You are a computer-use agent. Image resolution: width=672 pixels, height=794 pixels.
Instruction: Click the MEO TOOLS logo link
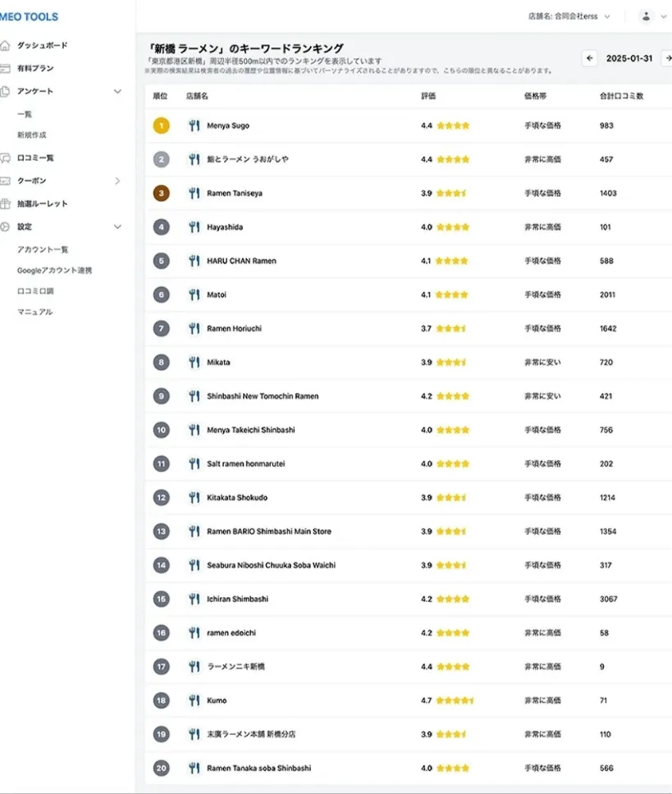pos(30,16)
